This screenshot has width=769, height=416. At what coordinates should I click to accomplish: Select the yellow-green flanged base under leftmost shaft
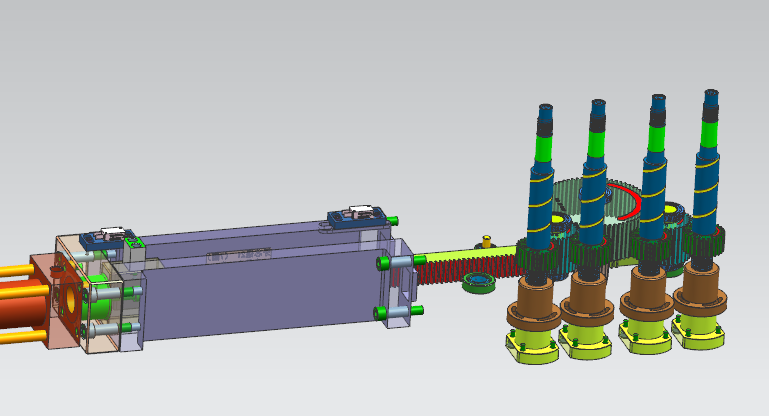[533, 345]
